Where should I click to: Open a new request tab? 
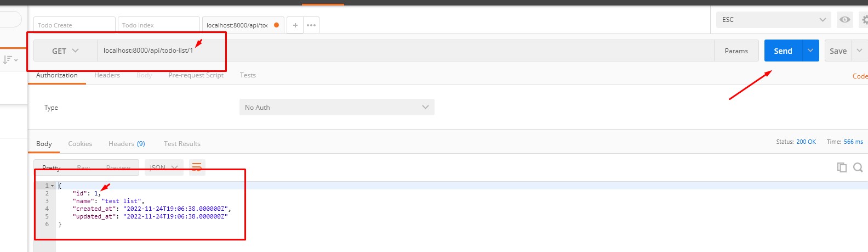[x=295, y=25]
